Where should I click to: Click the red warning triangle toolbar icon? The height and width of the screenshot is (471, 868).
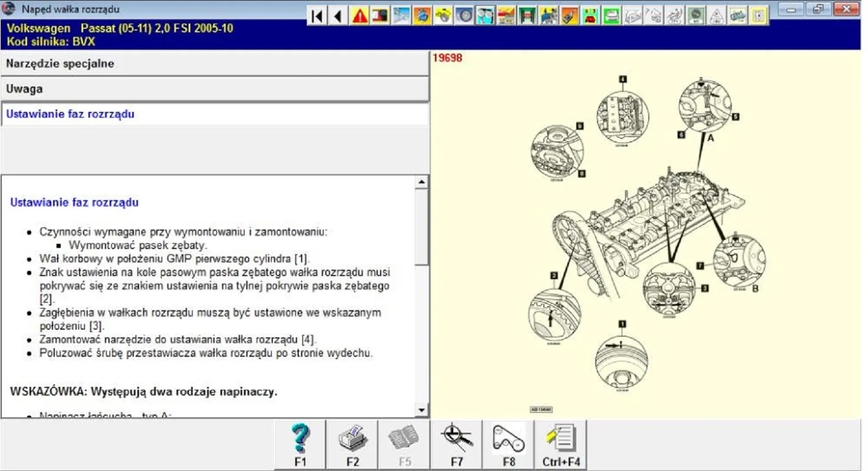[x=359, y=16]
